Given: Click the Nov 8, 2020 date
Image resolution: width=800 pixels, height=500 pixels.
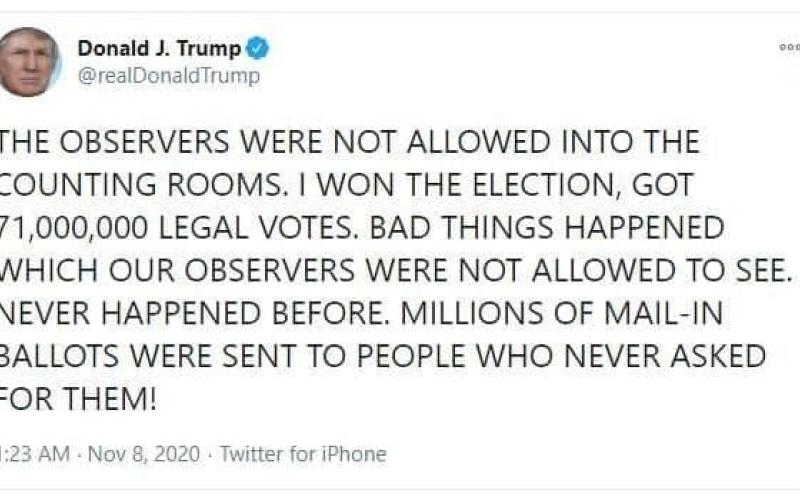Looking at the screenshot, I should point(144,453).
